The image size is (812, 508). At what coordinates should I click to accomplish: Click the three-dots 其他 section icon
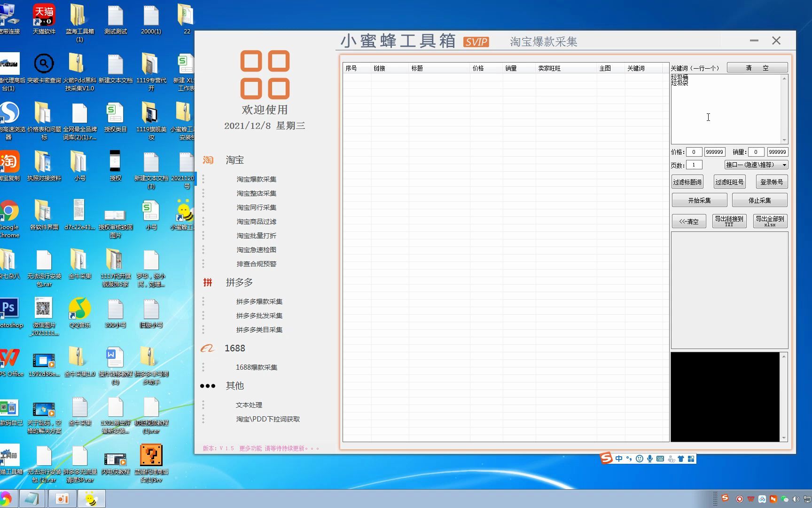(207, 386)
